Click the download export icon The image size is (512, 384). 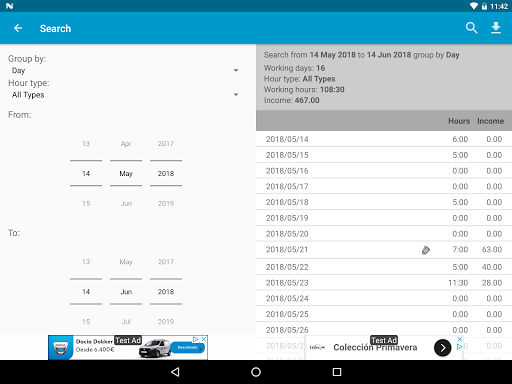(496, 28)
